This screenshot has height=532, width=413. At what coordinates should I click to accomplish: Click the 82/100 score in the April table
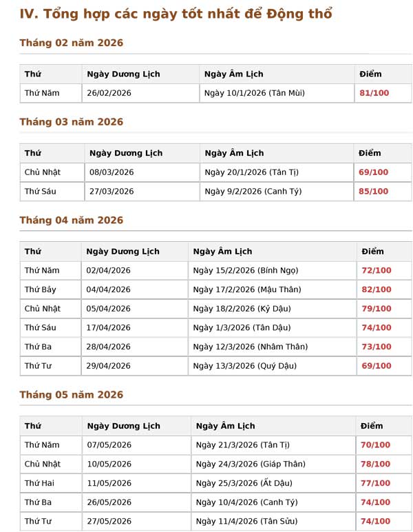click(376, 289)
